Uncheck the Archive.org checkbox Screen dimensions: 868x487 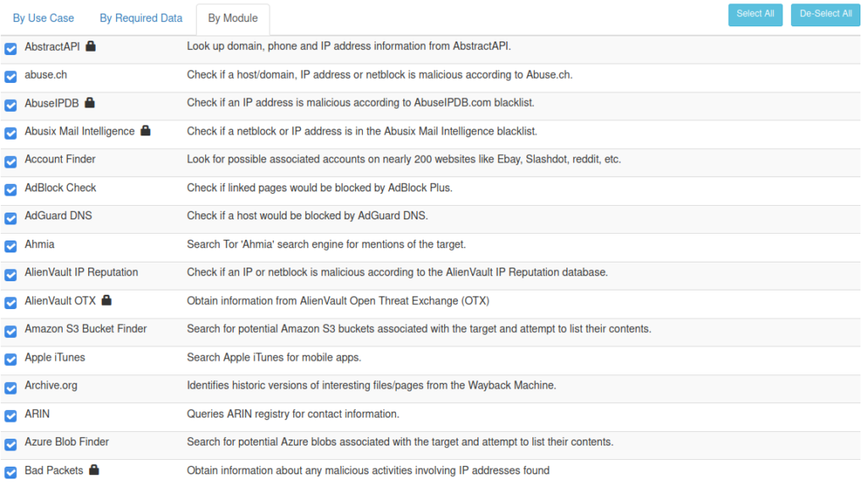(10, 387)
